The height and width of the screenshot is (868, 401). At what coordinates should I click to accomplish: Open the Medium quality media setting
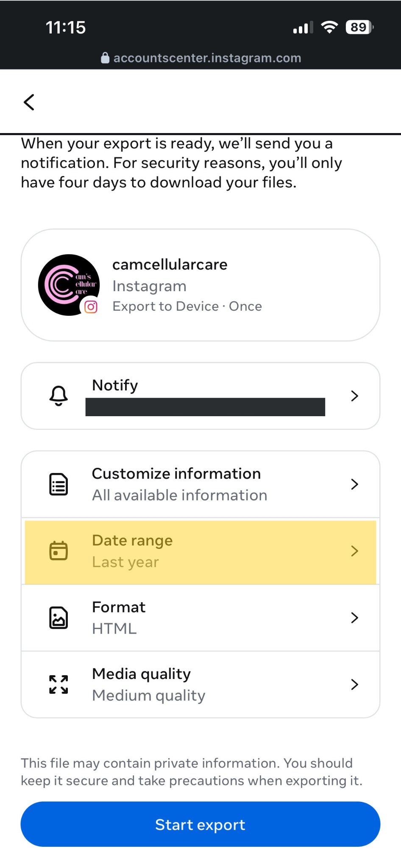point(200,684)
